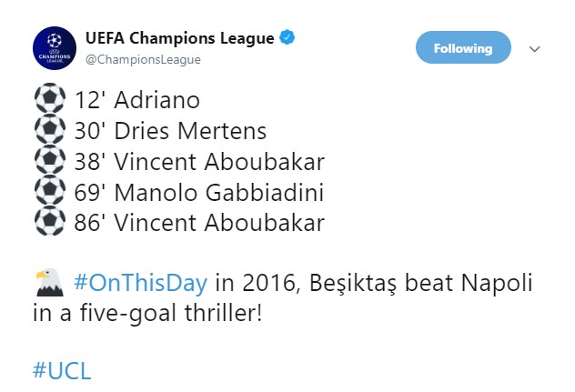Open the UEFA Champions League display name

[x=179, y=38]
